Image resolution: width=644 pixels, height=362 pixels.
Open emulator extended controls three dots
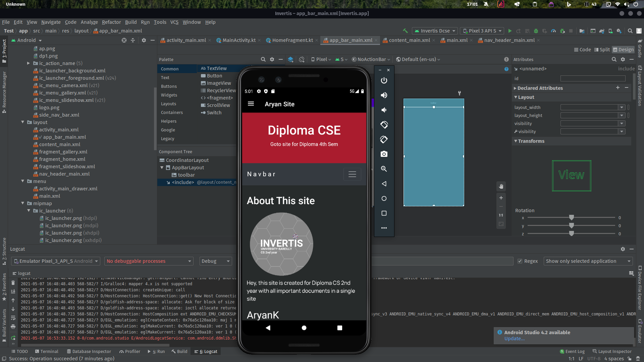click(384, 228)
